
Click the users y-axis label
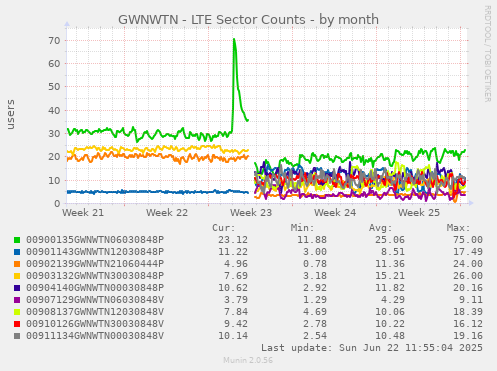[11, 114]
